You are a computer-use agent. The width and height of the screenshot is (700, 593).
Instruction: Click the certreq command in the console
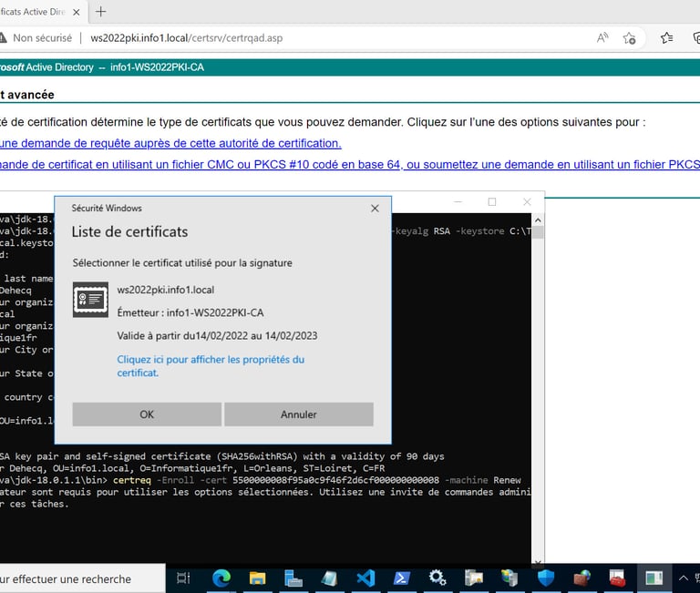(x=132, y=480)
